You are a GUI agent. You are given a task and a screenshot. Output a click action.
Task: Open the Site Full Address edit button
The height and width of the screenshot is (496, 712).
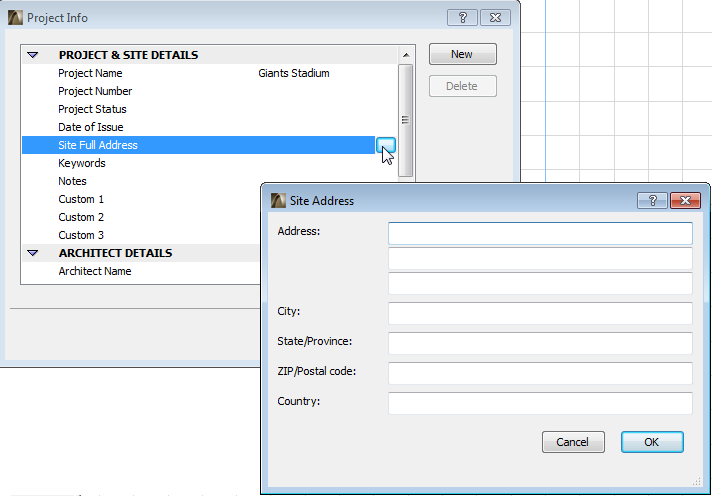(386, 145)
